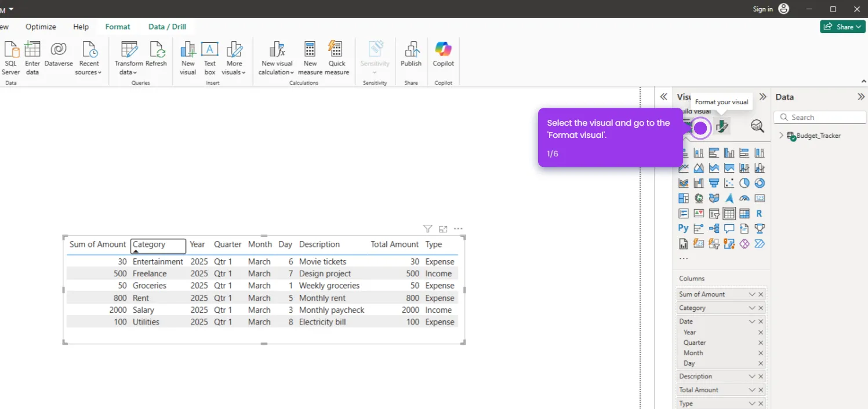Open Total Amount field dropdown chevron
Viewport: 868px width, 409px height.
pos(752,390)
